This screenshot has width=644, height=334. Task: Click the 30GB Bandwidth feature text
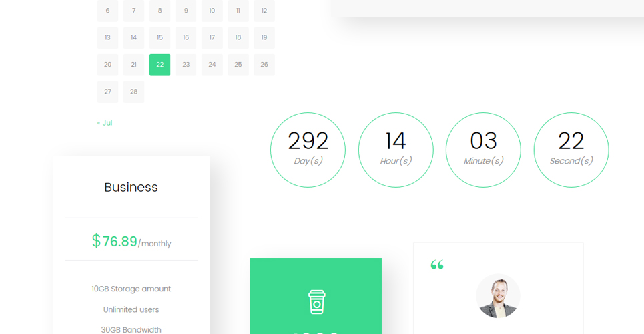pyautogui.click(x=131, y=329)
